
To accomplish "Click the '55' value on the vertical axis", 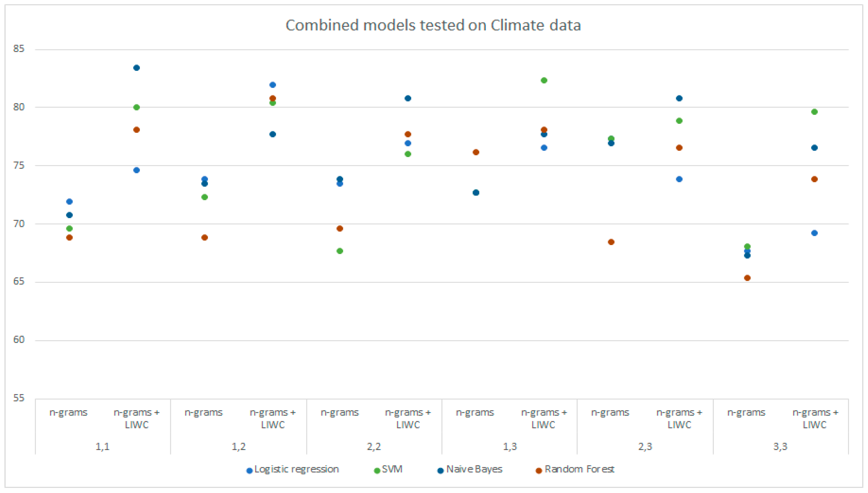I will tap(19, 398).
